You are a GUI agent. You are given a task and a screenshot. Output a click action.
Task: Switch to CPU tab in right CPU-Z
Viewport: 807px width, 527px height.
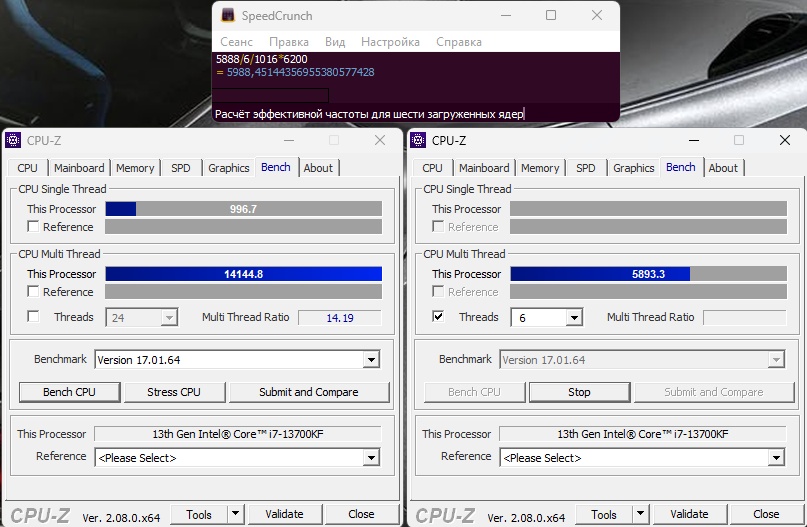tap(432, 168)
